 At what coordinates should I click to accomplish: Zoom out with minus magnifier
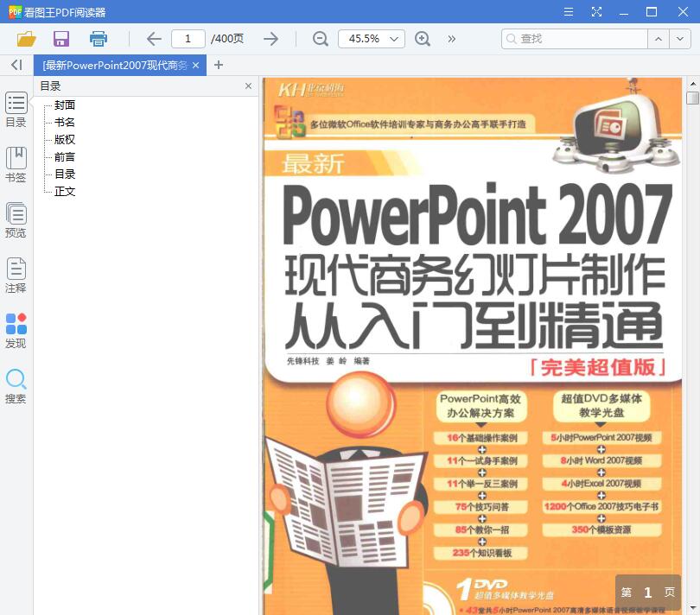point(320,39)
